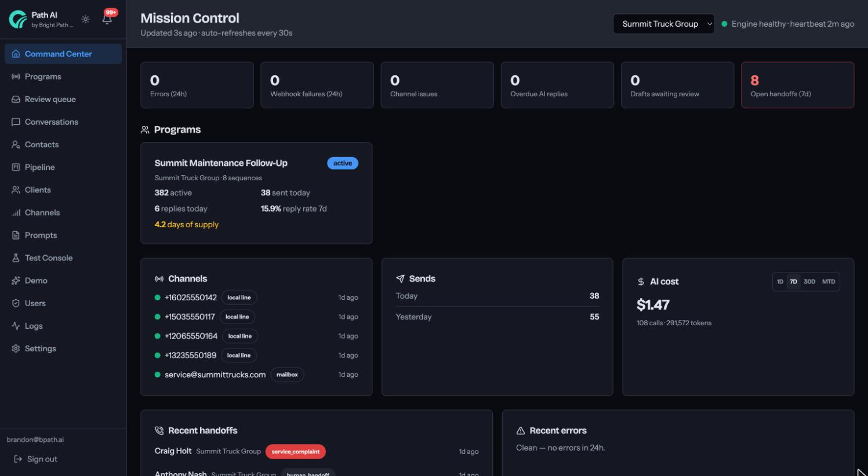The height and width of the screenshot is (476, 868).
Task: Click the Recent errors warning triangle icon
Action: pos(521,431)
